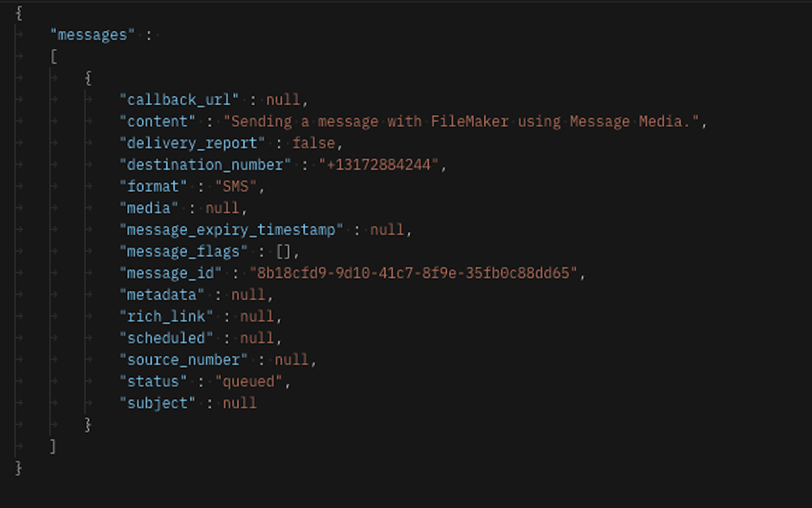Click the "source_number" key
Image resolution: width=812 pixels, height=508 pixels.
tap(183, 360)
